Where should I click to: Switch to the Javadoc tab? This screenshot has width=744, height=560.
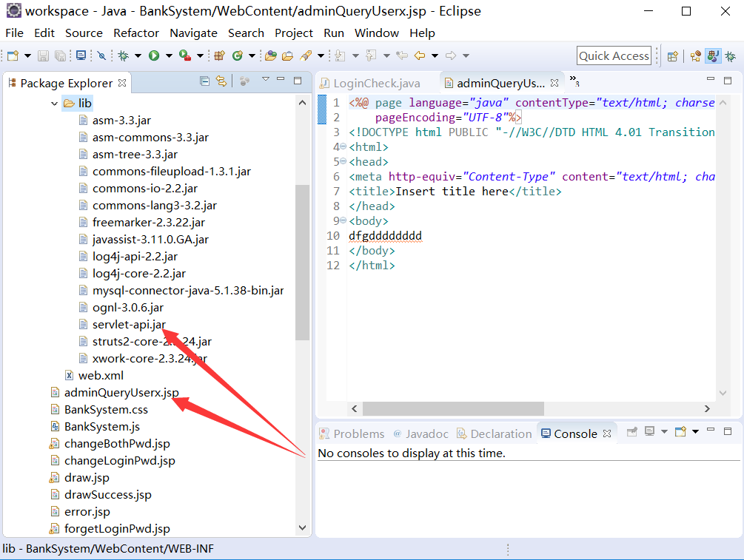pyautogui.click(x=421, y=434)
